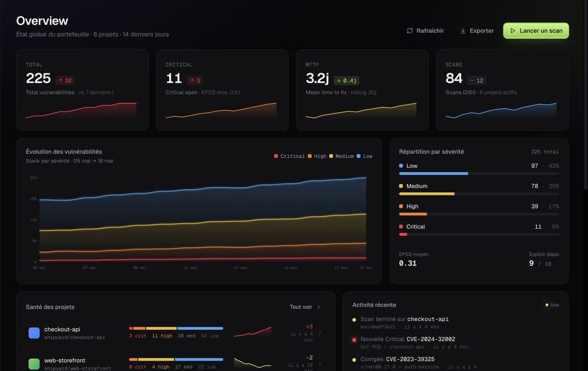Toggle the Low series in chart legend
The width and height of the screenshot is (588, 371).
(x=364, y=156)
